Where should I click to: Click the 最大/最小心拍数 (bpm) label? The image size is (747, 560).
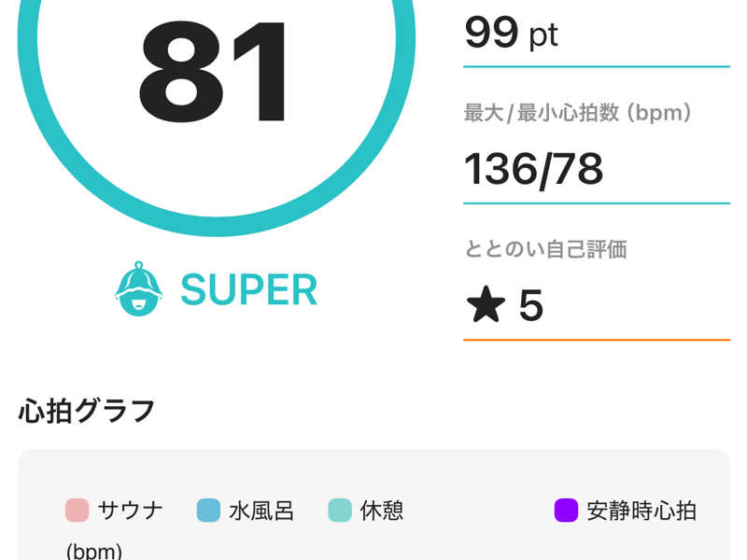click(578, 114)
